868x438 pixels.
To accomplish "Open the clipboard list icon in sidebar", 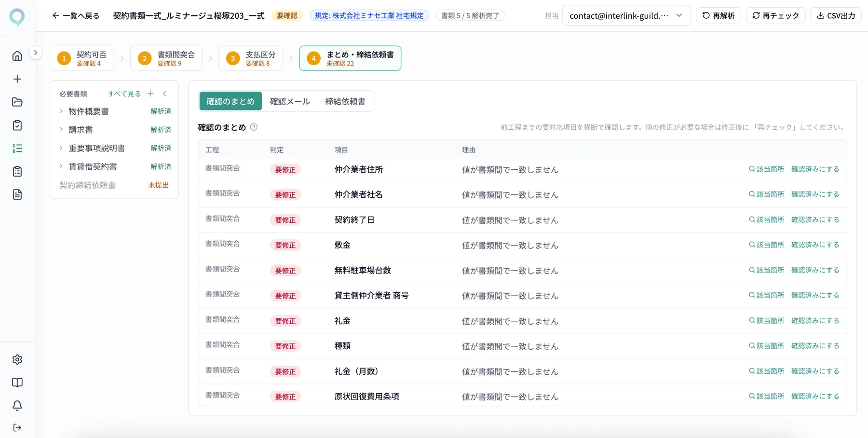I will [x=17, y=172].
